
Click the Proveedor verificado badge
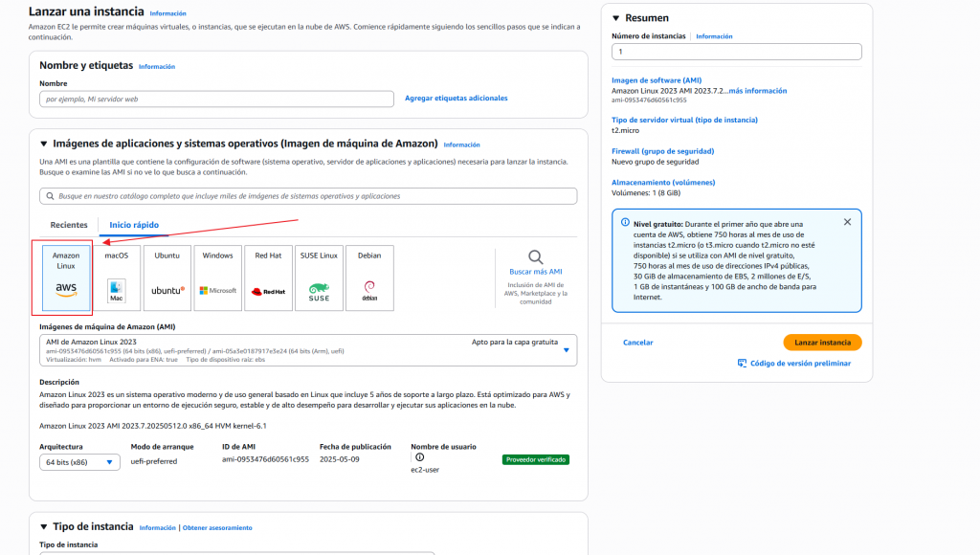536,459
